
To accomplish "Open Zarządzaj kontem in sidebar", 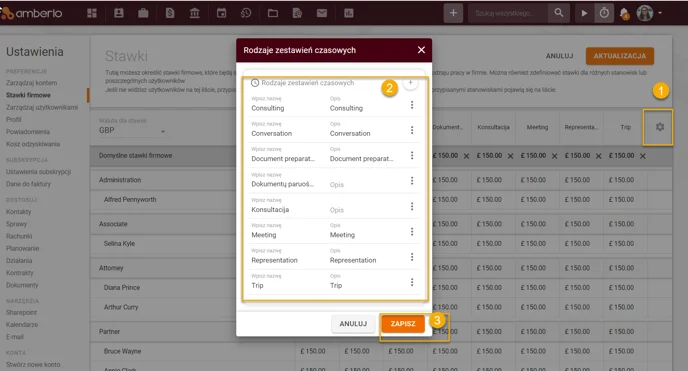I will tap(32, 83).
